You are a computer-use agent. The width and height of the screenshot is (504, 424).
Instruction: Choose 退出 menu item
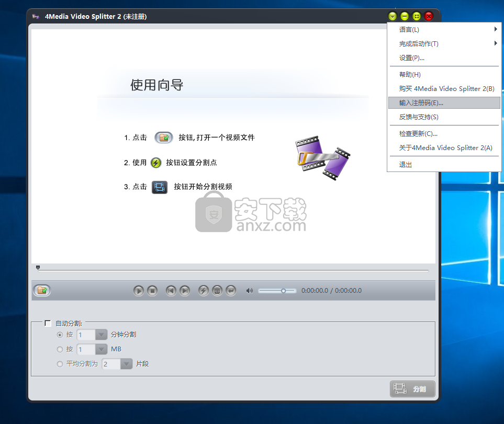click(x=444, y=165)
